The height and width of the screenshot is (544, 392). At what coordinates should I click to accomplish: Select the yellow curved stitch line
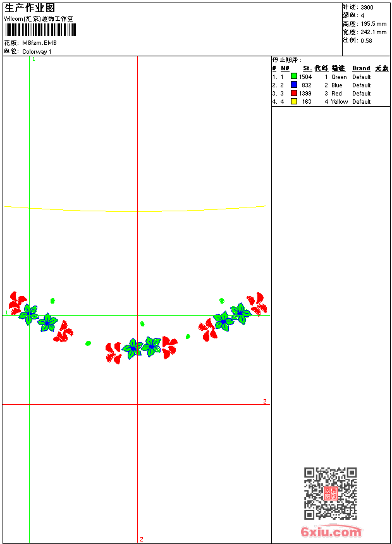pos(135,209)
